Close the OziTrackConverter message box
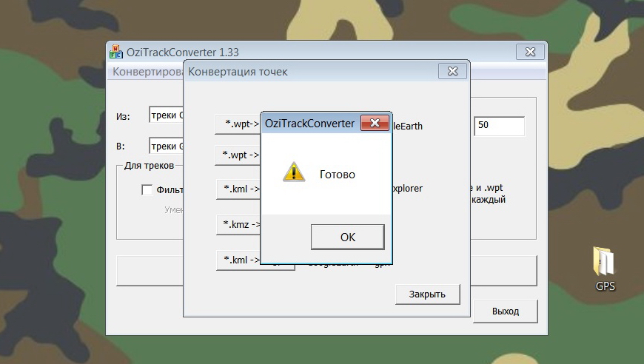 (x=375, y=123)
